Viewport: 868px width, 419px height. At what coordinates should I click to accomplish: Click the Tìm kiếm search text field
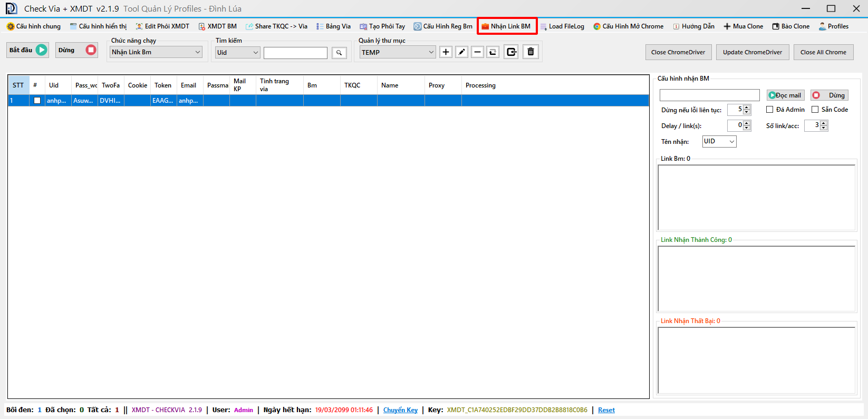[295, 53]
